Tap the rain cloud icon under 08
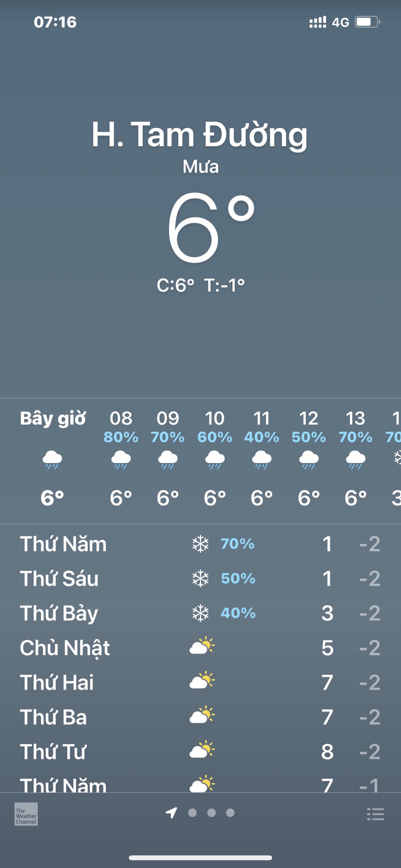 (x=121, y=459)
